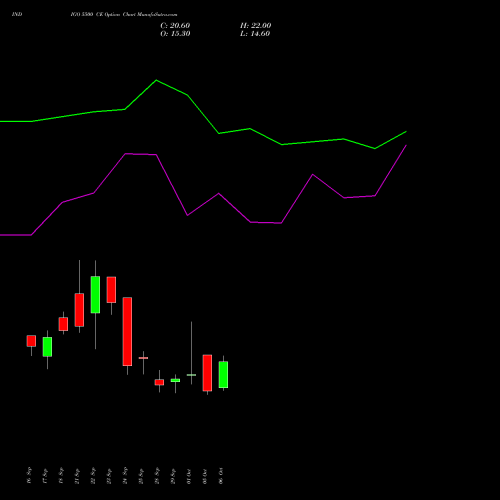The width and height of the screenshot is (500, 500).
Task: Click the 21 Sep date label
Action: (x=77, y=475)
